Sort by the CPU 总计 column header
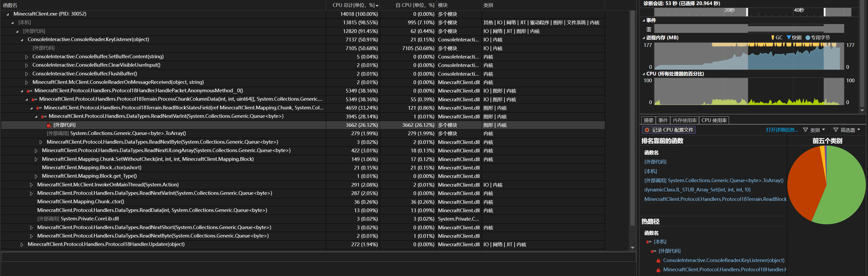This screenshot has width=868, height=276. click(354, 5)
